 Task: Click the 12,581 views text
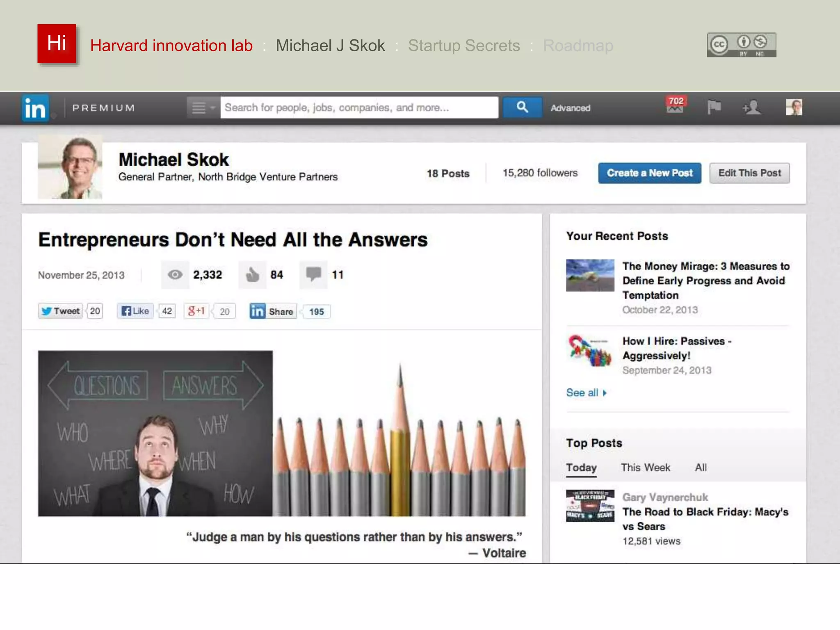pyautogui.click(x=651, y=541)
